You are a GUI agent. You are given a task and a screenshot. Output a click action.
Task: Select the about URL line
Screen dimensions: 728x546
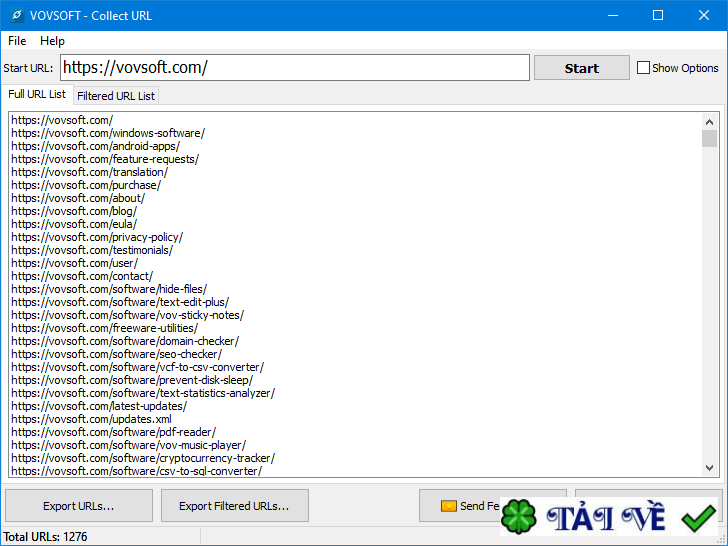pos(78,198)
